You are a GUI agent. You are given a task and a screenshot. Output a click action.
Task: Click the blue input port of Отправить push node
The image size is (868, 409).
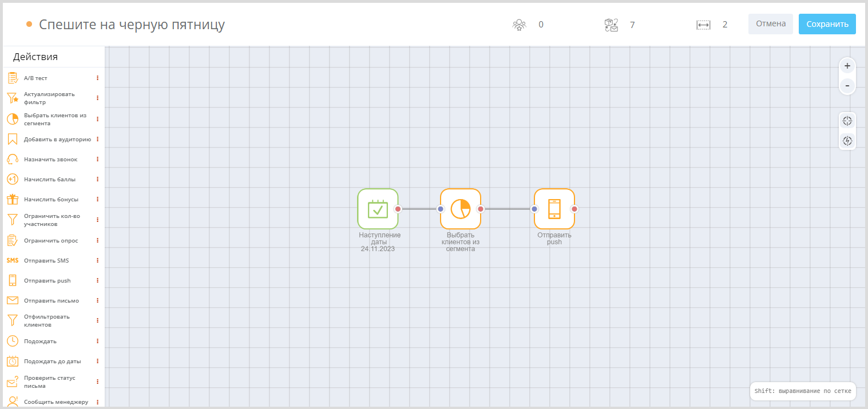click(x=534, y=209)
